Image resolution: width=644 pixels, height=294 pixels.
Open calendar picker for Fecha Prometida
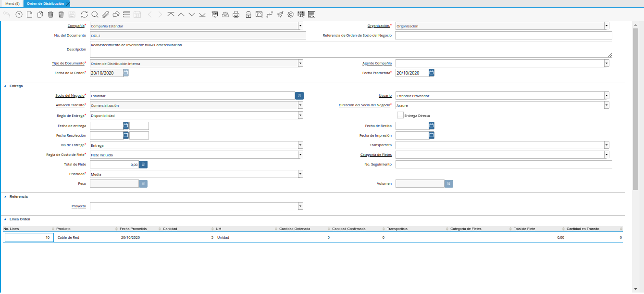pyautogui.click(x=432, y=73)
